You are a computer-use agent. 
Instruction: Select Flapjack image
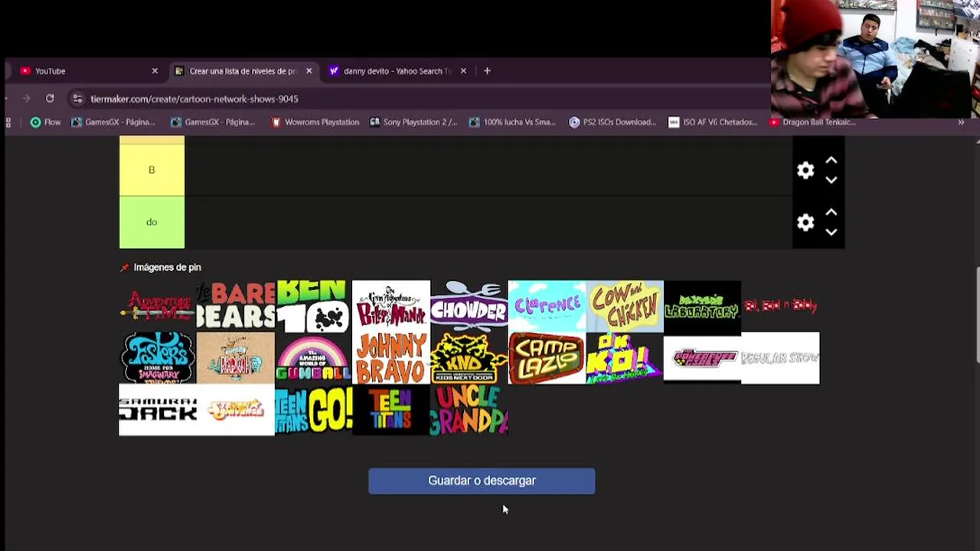pos(236,358)
